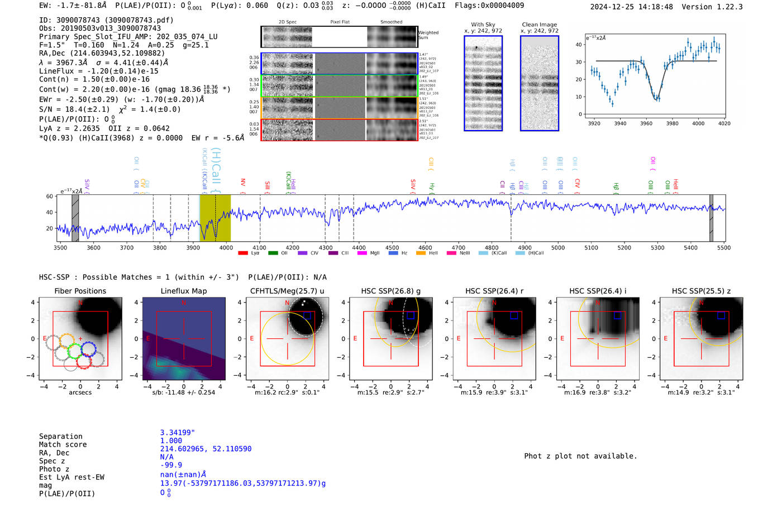Open the CFHTLS/Meg(25.7) u cutout
Image resolution: width=782 pixels, height=532 pixels.
(287, 339)
